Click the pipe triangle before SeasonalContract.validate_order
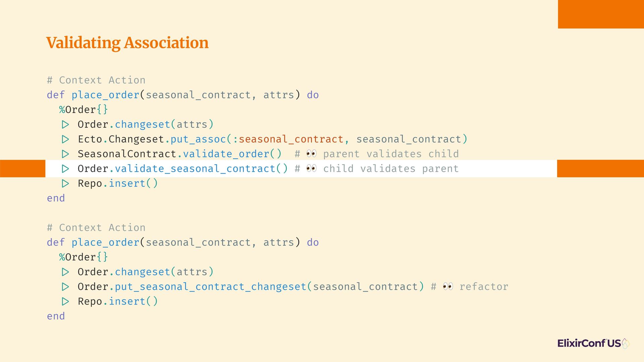 65,154
